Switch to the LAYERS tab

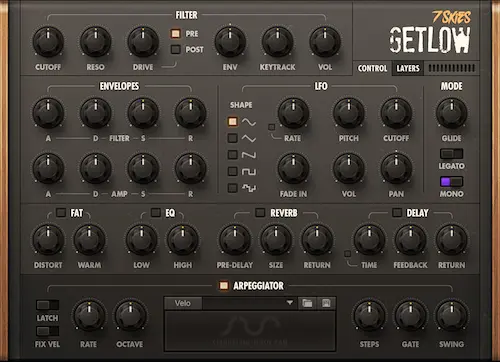pos(408,68)
